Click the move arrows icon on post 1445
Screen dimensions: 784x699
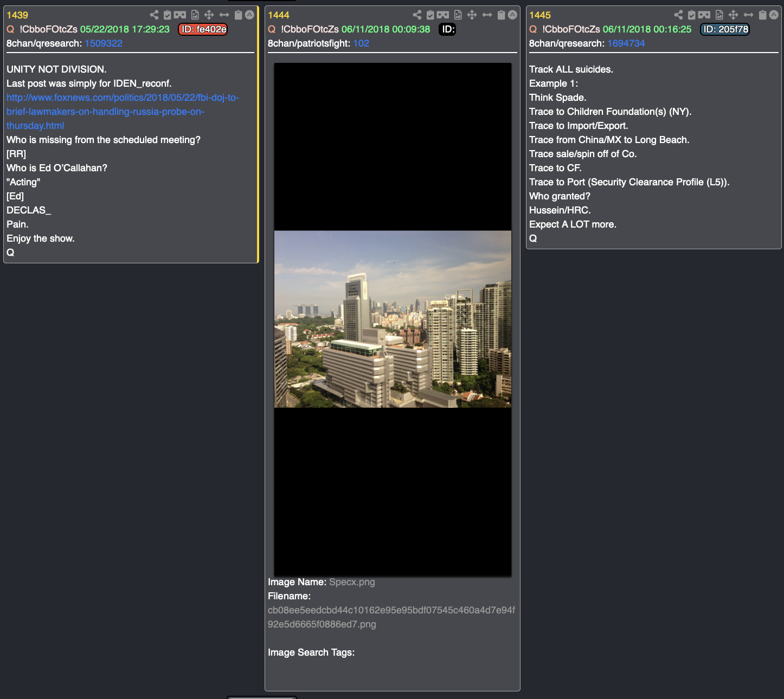733,15
